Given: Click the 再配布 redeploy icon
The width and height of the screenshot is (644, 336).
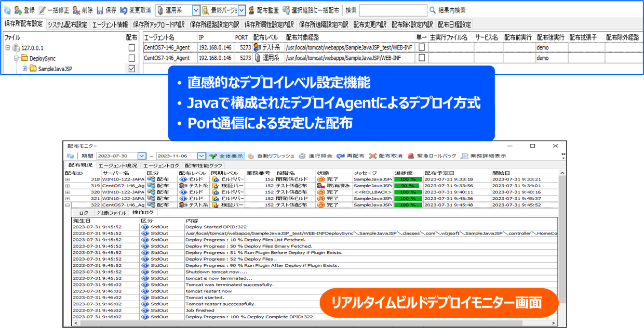Looking at the screenshot, I should [x=341, y=156].
